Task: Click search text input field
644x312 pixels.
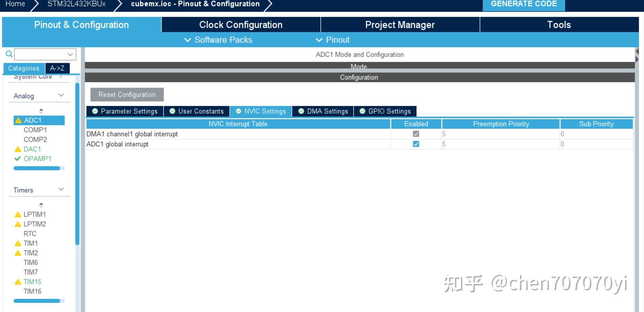Action: click(x=40, y=54)
